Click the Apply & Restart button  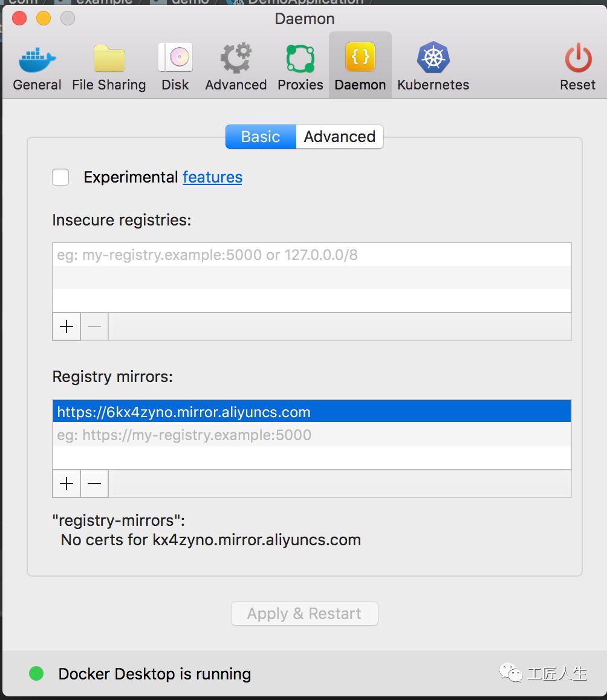pos(305,614)
